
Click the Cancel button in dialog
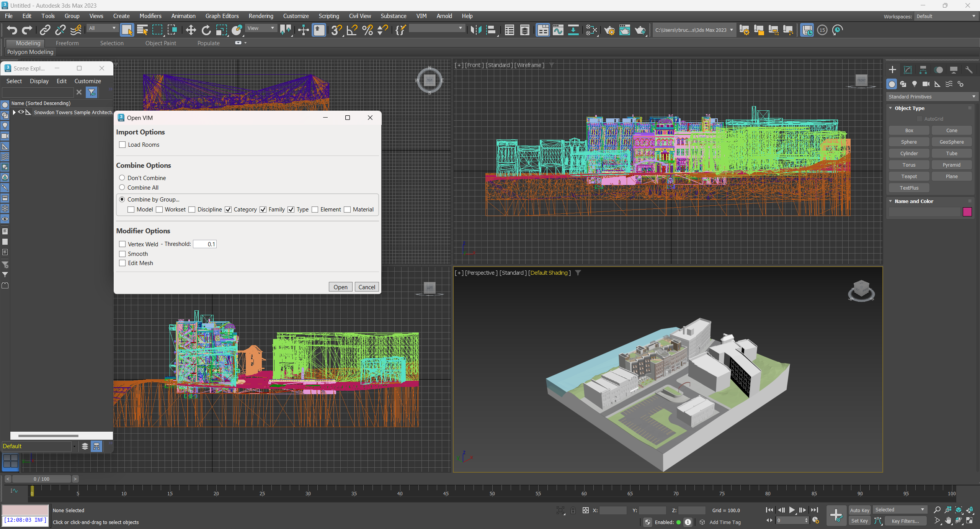click(367, 287)
